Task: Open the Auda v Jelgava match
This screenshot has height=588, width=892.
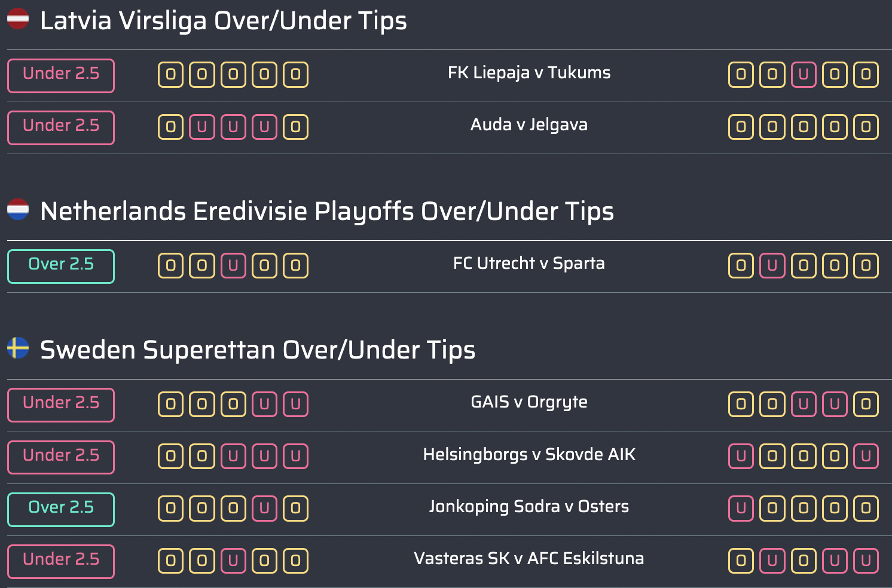Action: 529,125
